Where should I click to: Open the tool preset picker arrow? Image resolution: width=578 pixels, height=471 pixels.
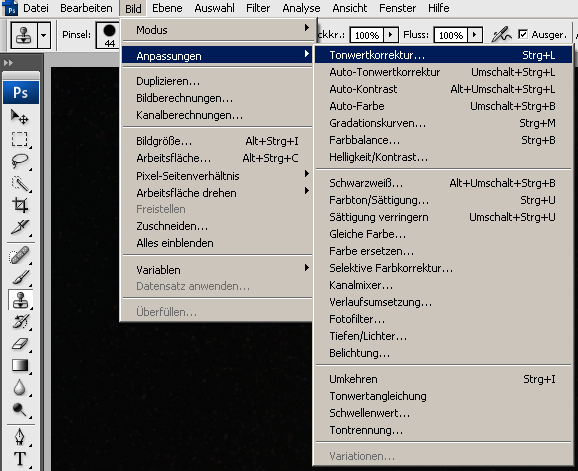(x=43, y=35)
